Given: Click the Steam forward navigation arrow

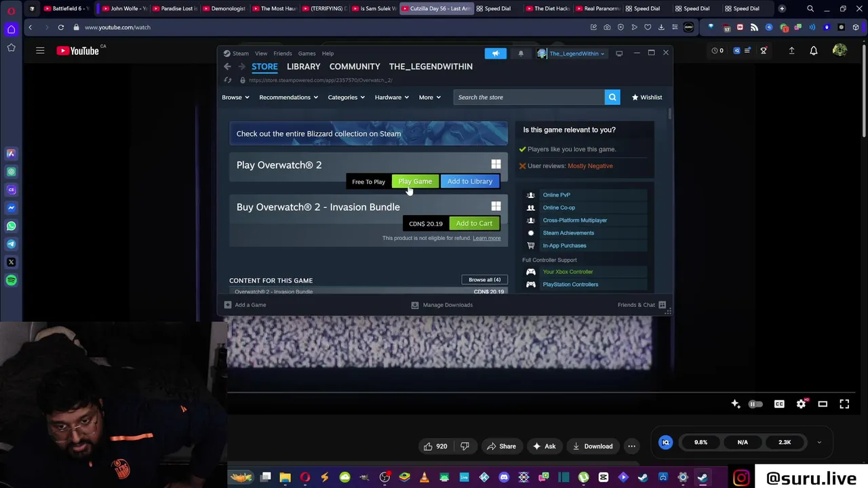Looking at the screenshot, I should tap(241, 66).
